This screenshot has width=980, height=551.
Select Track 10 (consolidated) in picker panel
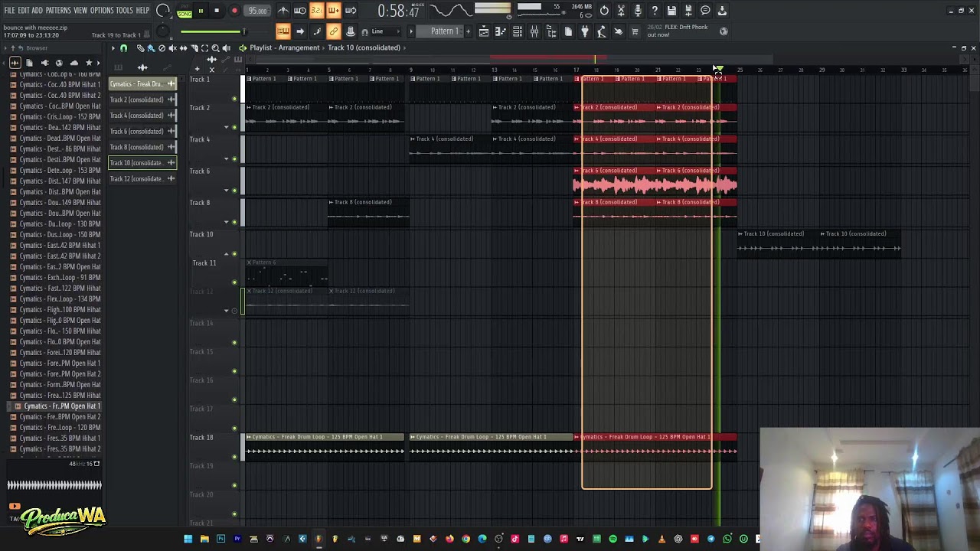pos(142,163)
